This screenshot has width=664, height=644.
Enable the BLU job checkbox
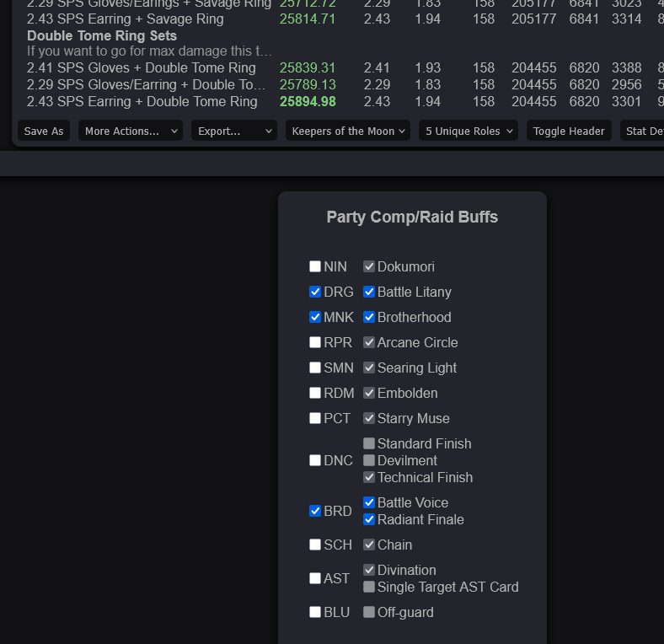click(x=315, y=612)
